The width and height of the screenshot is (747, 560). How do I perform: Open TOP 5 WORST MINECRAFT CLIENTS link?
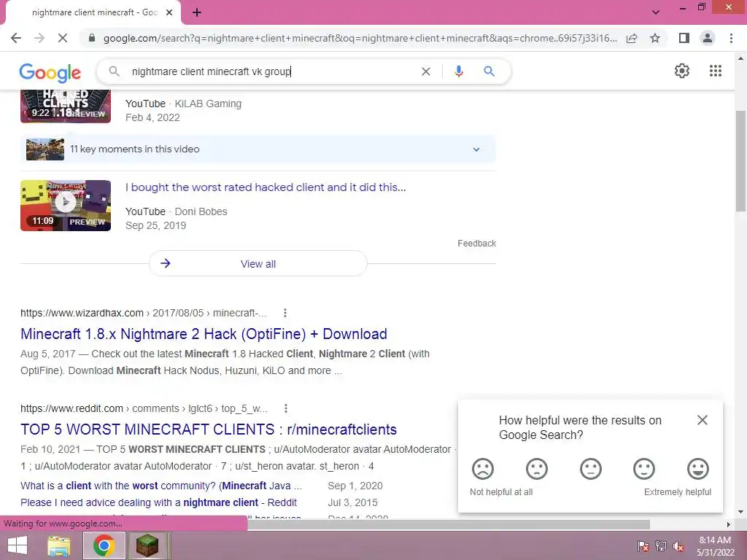[x=208, y=429]
